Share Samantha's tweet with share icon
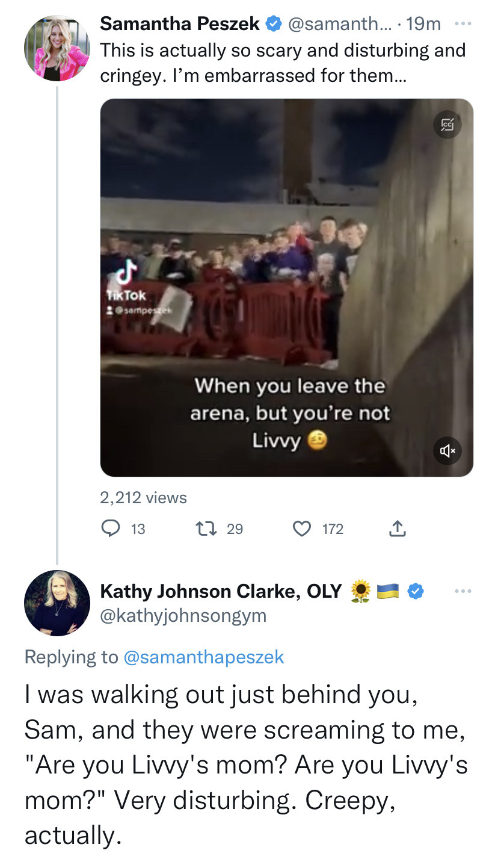 click(396, 529)
